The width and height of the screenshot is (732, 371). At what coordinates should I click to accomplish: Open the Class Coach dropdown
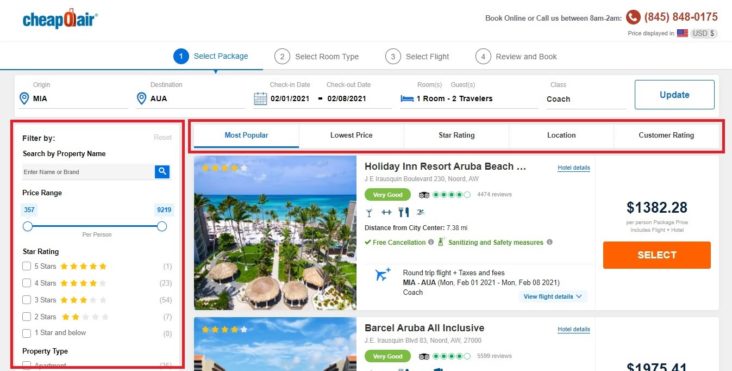586,99
